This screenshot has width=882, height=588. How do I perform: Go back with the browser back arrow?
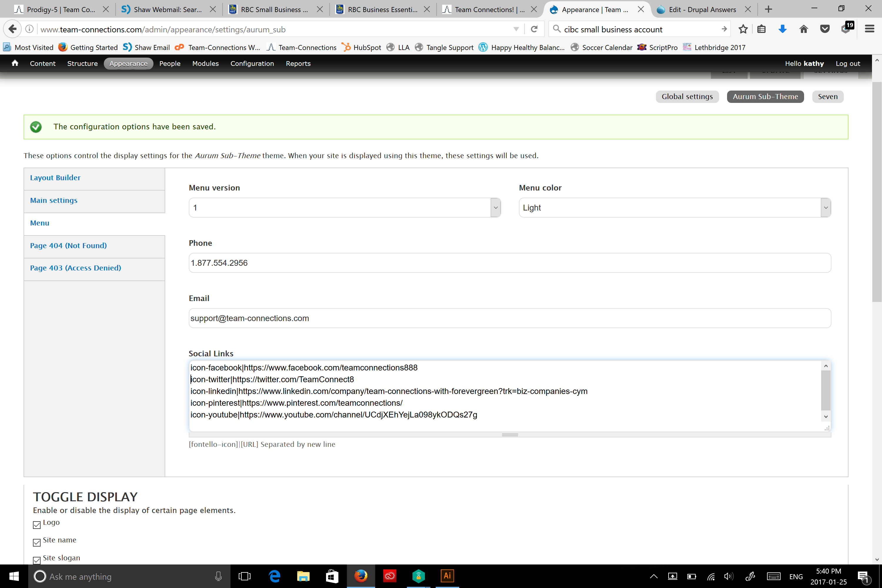12,29
